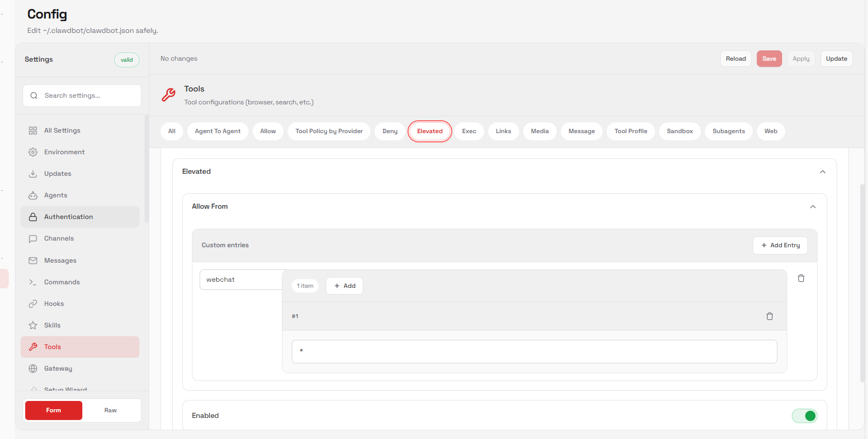
Task: Click the Messages envelope icon
Action: click(x=33, y=261)
